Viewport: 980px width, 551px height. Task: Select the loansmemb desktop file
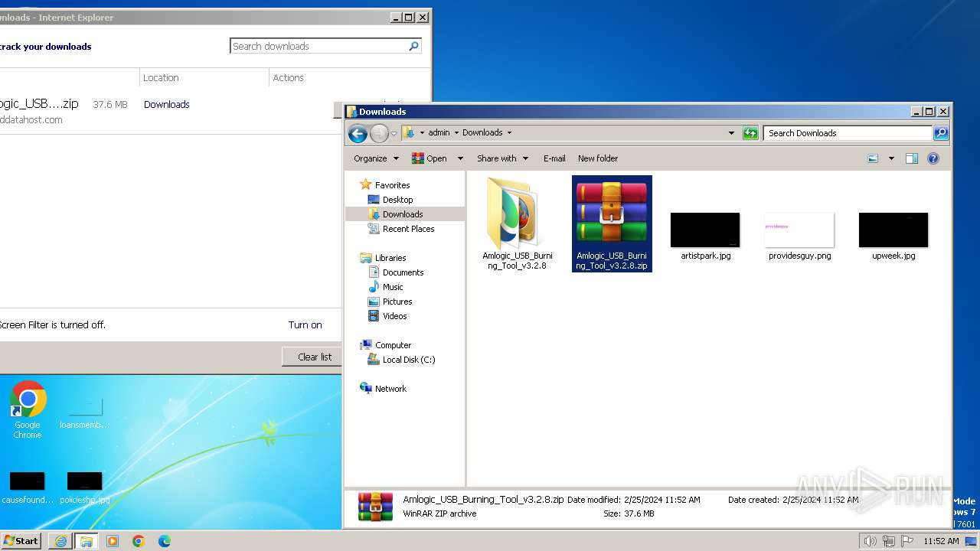click(x=84, y=413)
